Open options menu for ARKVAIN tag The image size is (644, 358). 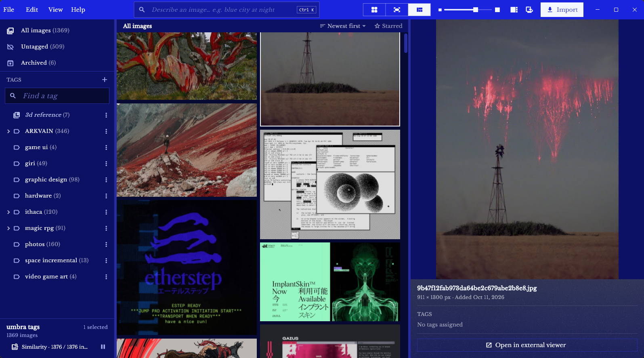click(x=106, y=131)
